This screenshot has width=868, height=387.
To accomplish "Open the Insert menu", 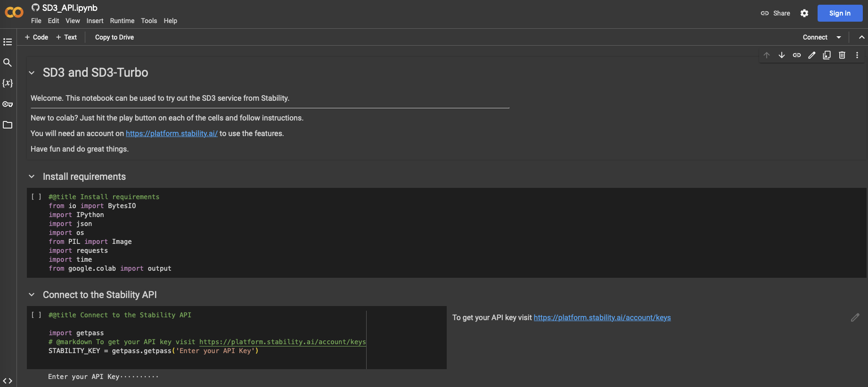I will 95,21.
